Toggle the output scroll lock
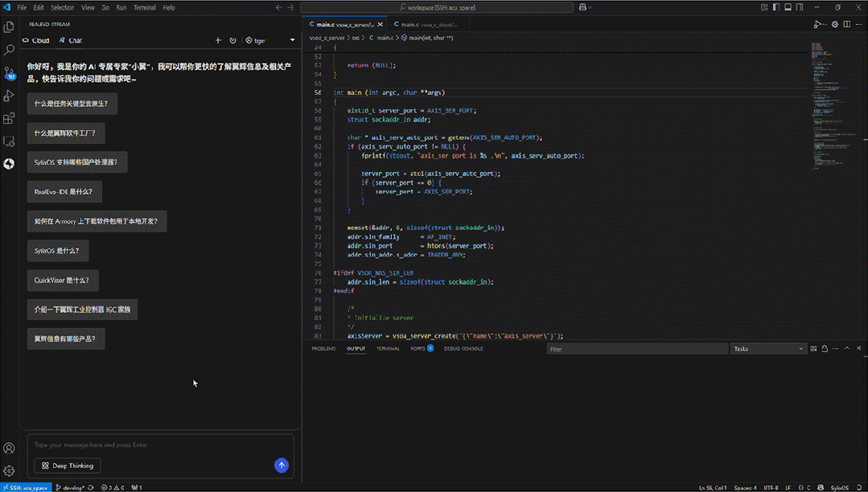The height and width of the screenshot is (492, 868). click(825, 349)
